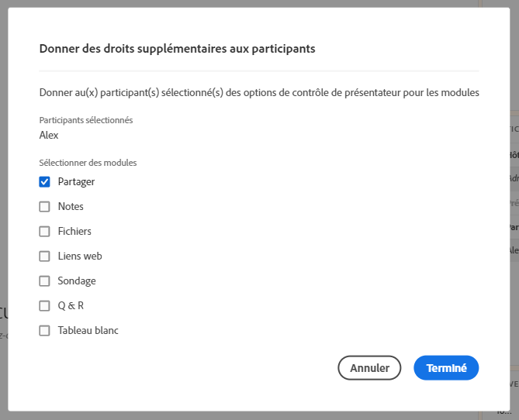Enable the Sondage checkbox

pos(45,281)
